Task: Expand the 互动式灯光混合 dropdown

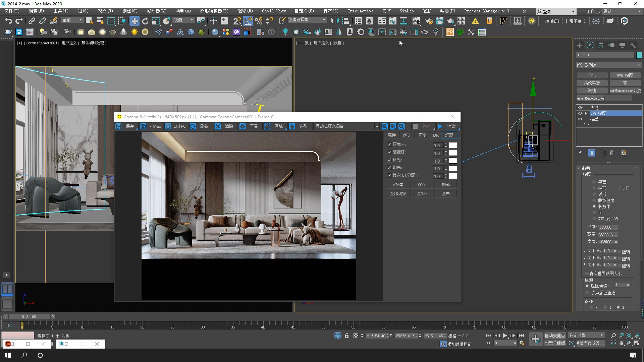Action: 377,126
